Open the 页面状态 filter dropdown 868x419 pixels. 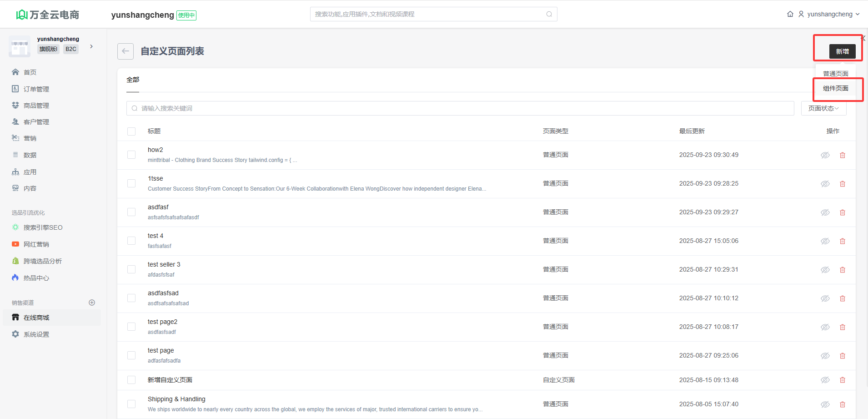(823, 108)
